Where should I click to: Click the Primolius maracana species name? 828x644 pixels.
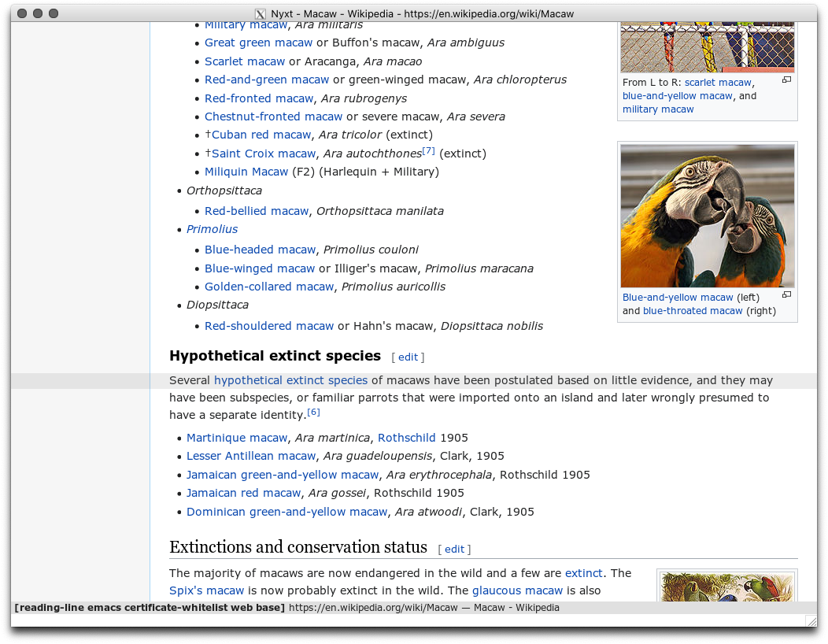point(479,268)
